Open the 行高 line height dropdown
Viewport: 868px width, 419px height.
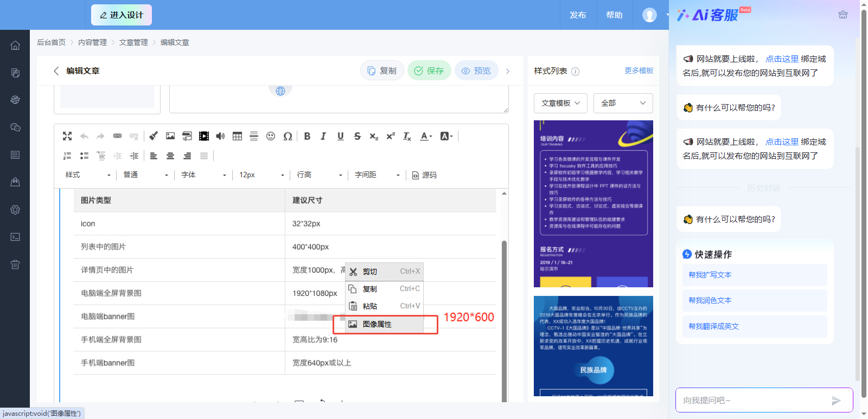(320, 175)
